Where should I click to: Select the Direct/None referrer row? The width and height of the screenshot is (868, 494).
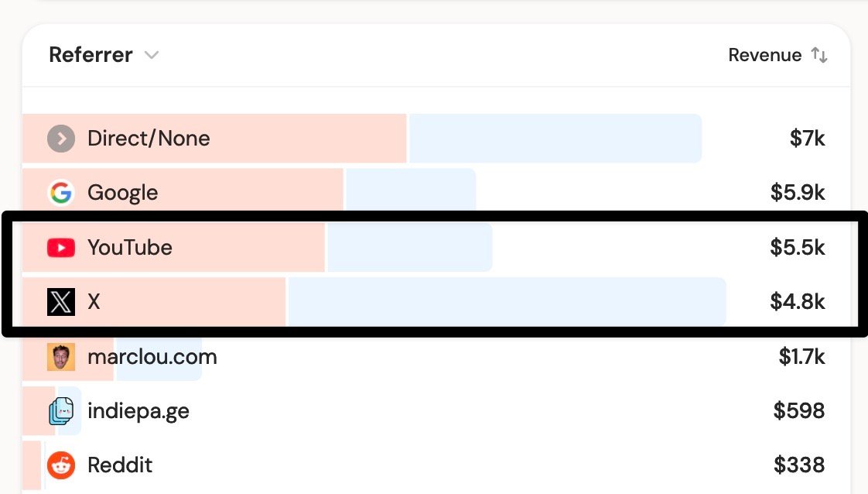point(436,139)
